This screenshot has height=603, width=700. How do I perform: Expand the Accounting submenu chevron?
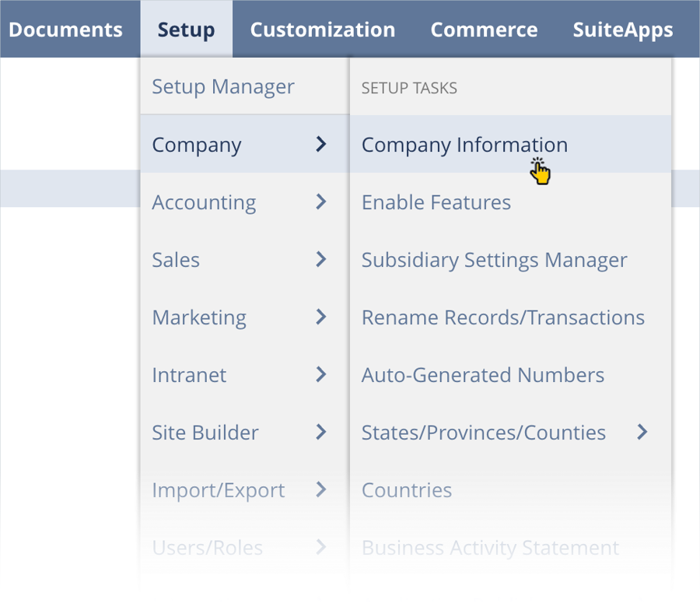click(x=321, y=202)
